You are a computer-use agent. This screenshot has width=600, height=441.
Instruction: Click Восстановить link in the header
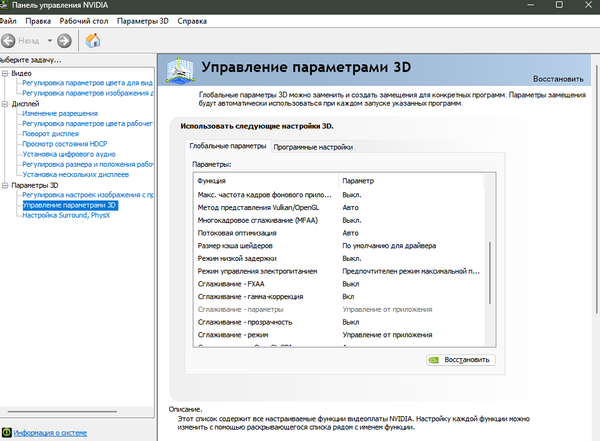pyautogui.click(x=558, y=79)
